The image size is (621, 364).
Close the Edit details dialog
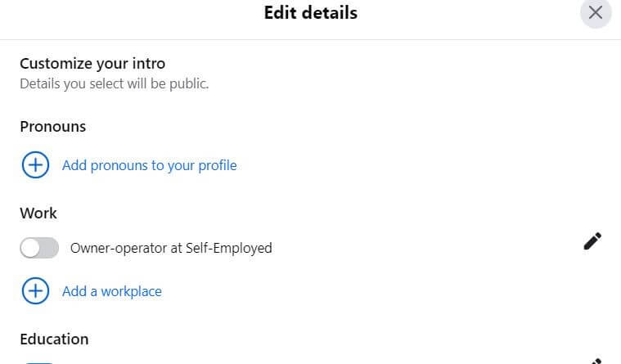pos(596,13)
